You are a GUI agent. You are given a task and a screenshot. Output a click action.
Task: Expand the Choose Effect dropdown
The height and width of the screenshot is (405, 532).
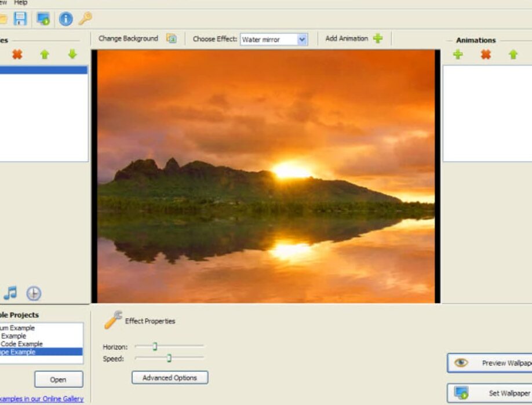pos(302,39)
